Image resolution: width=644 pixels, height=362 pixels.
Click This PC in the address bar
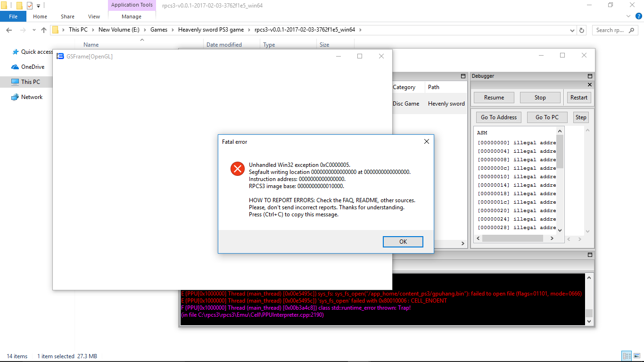[78, 30]
